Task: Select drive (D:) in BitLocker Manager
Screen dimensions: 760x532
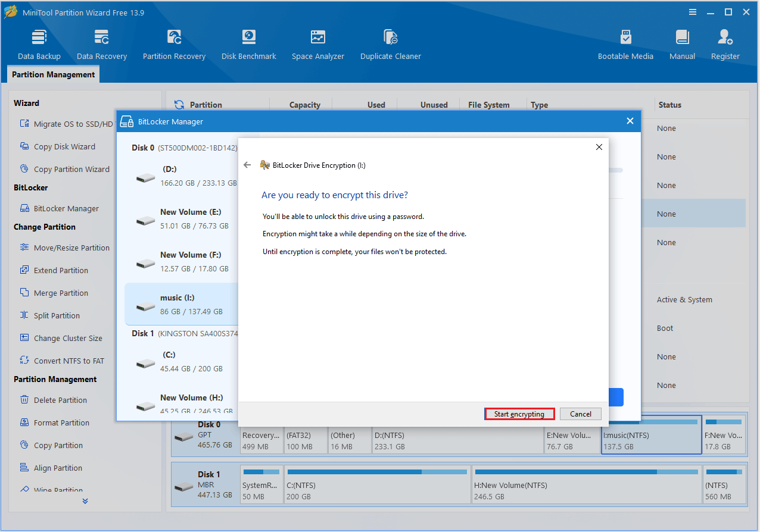Action: tap(182, 176)
